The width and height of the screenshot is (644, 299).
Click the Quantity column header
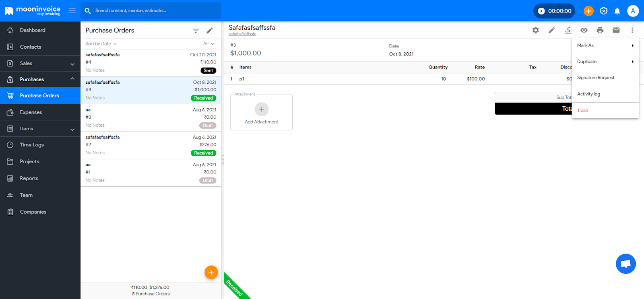[x=438, y=67]
